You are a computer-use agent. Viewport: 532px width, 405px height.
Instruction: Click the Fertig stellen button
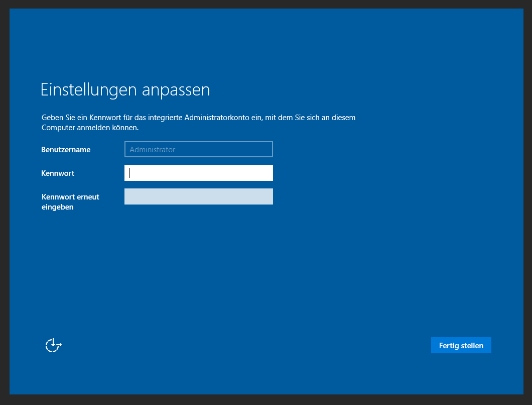click(461, 345)
